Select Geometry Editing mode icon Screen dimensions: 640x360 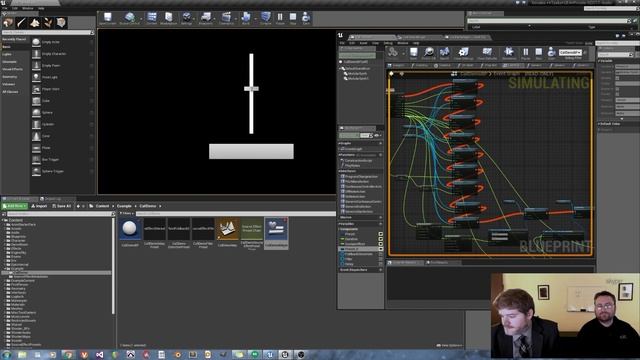tap(61, 22)
